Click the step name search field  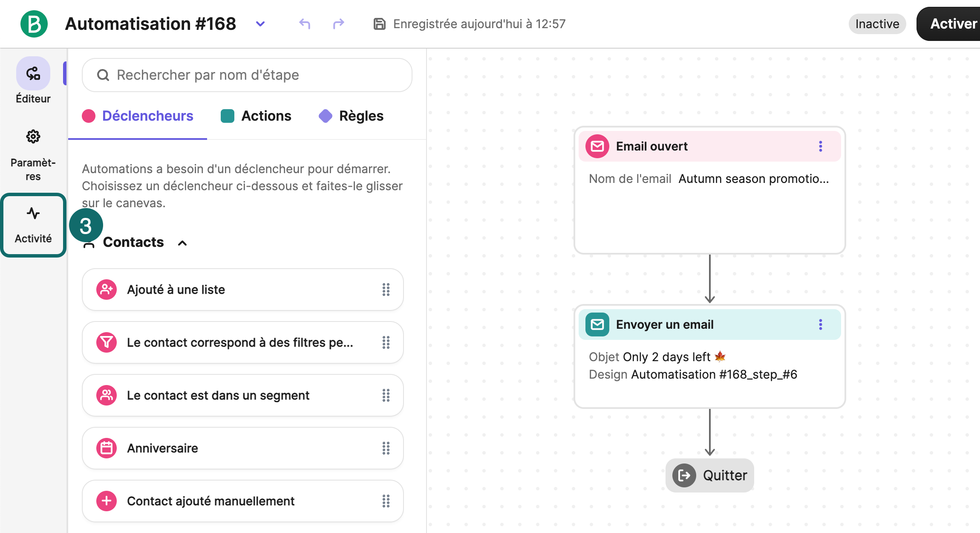pyautogui.click(x=247, y=75)
